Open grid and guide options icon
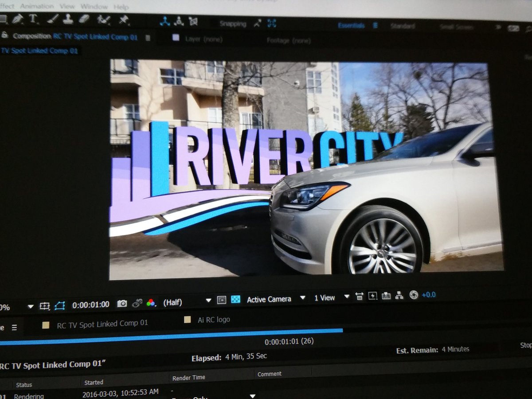 44,306
